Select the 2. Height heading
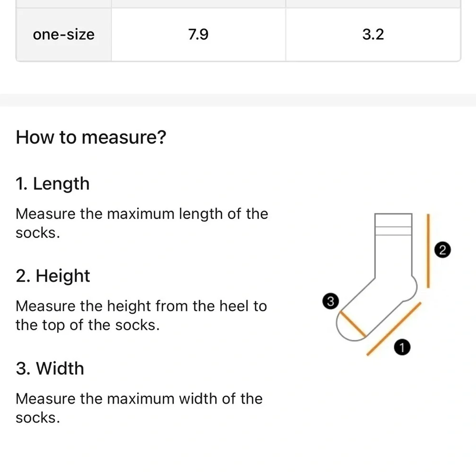Image resolution: width=476 pixels, height=476 pixels. (53, 276)
